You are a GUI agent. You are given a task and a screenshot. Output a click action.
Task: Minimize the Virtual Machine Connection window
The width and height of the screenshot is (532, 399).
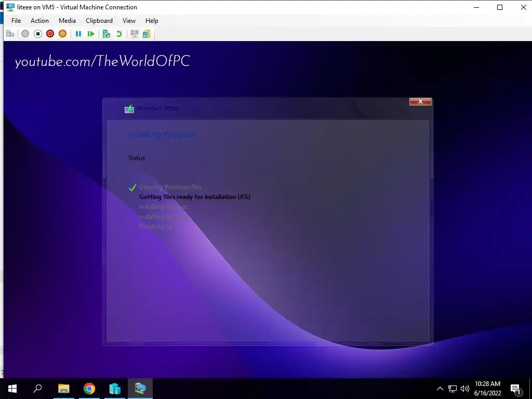point(476,7)
